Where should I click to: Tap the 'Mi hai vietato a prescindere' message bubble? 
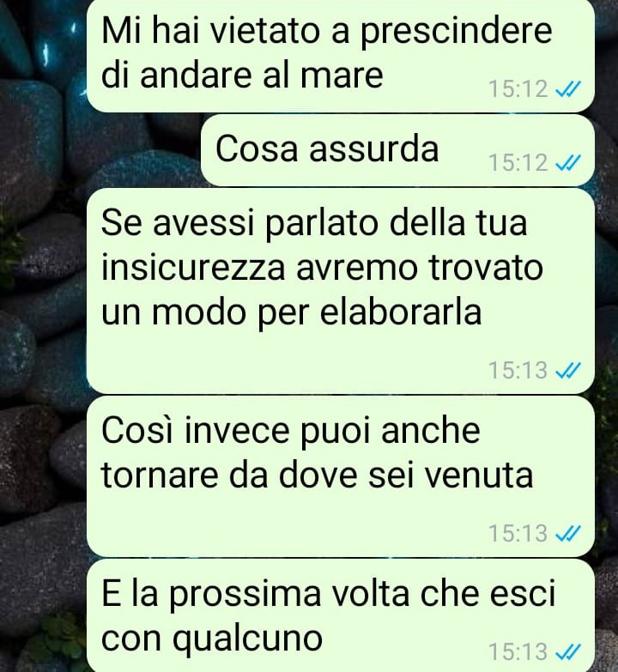click(x=340, y=56)
